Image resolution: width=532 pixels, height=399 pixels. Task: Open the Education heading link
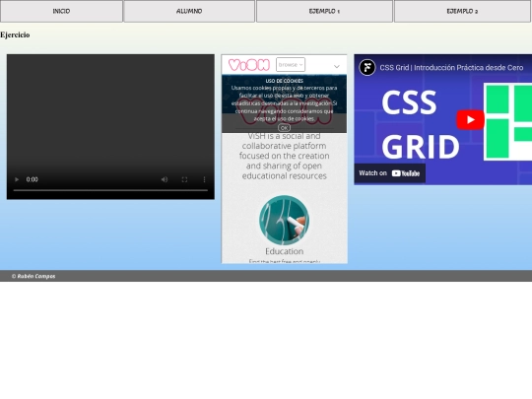tap(285, 251)
